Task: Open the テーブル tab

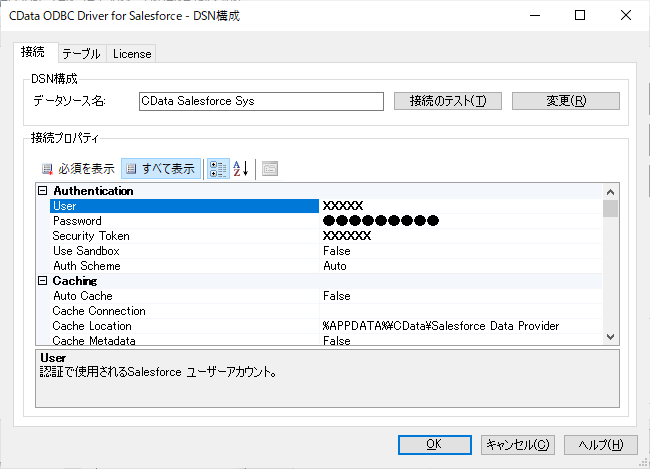Action: pos(82,54)
